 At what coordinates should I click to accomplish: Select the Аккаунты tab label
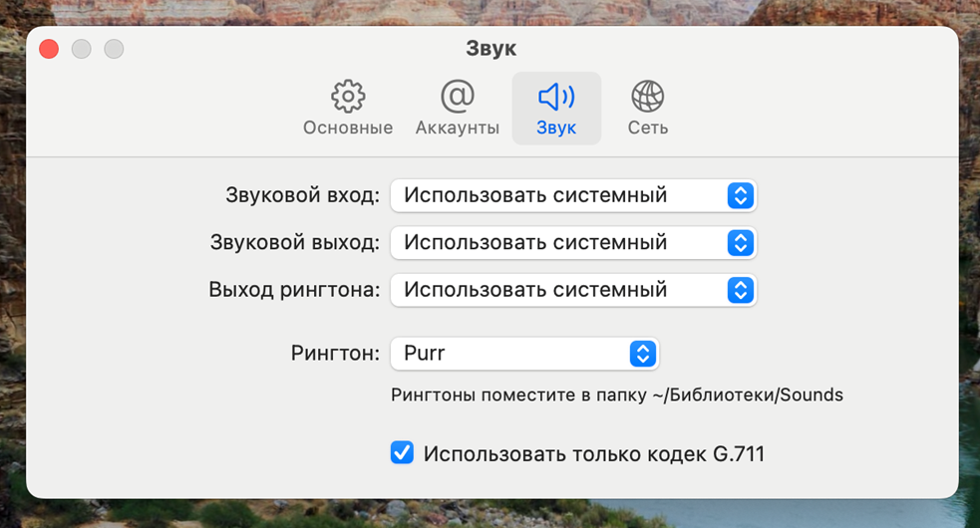tap(457, 129)
